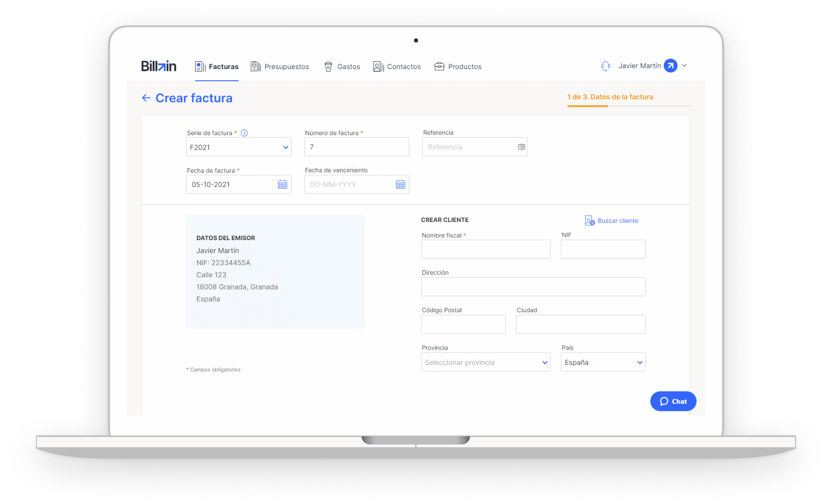
Task: Click the Gastos cup icon
Action: click(x=328, y=66)
